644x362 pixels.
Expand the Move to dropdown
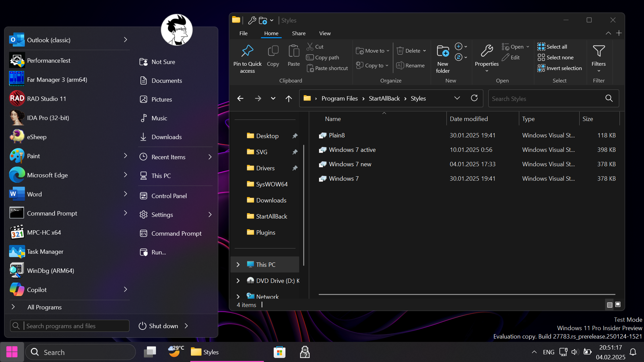point(388,51)
